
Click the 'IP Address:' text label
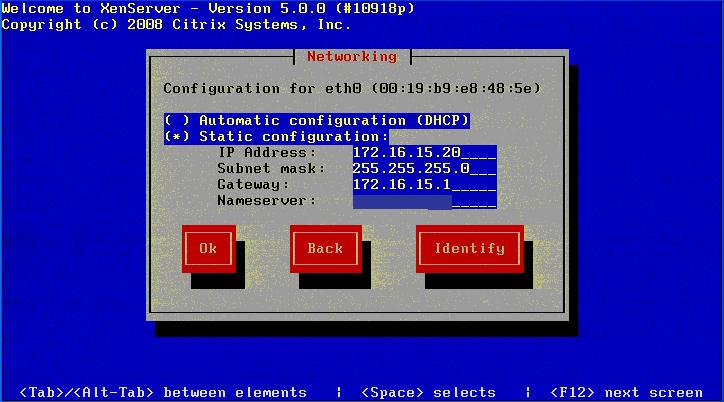click(x=267, y=152)
